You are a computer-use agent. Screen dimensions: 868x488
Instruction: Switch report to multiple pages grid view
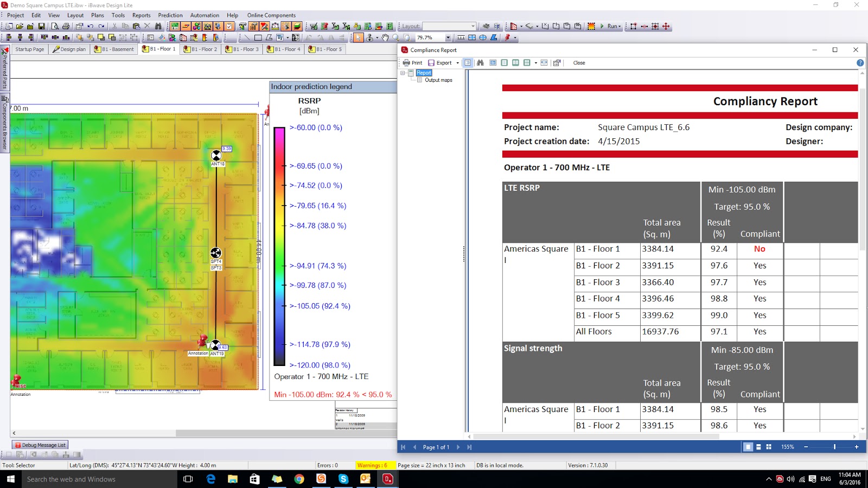coord(769,447)
